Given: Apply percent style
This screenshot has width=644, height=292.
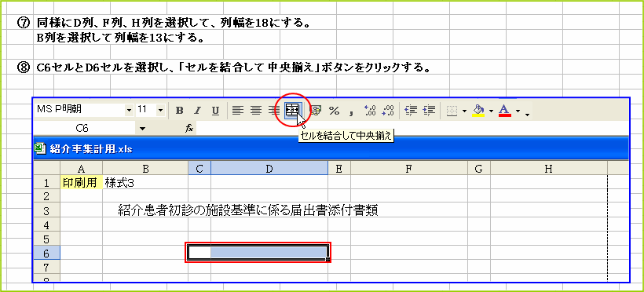Looking at the screenshot, I should click(335, 111).
